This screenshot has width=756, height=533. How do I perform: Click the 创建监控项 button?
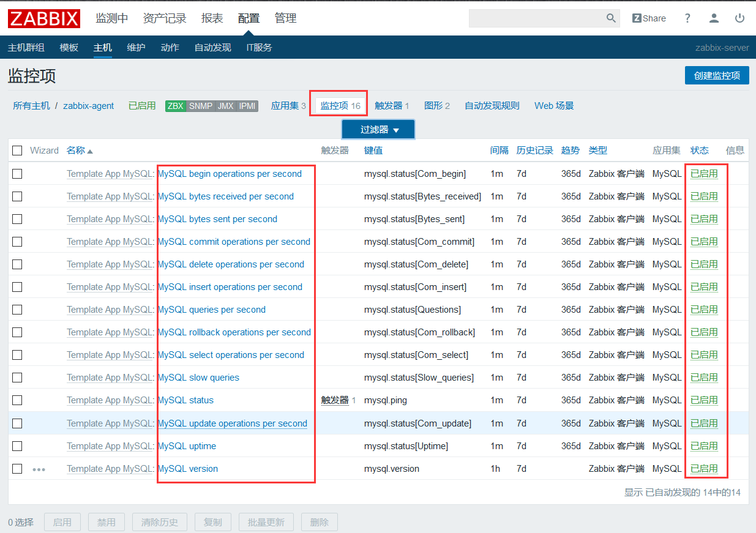(x=717, y=75)
